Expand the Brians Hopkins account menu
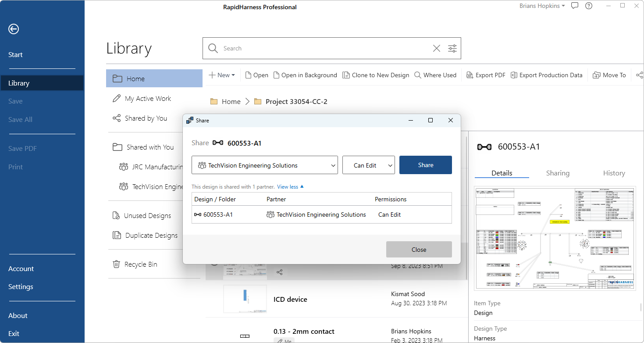The height and width of the screenshot is (343, 644). coord(542,6)
